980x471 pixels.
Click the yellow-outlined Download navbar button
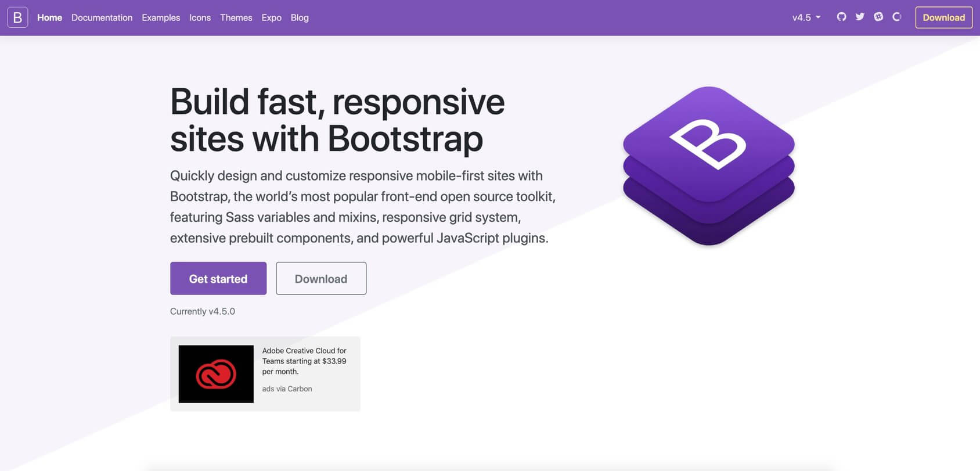(x=943, y=17)
